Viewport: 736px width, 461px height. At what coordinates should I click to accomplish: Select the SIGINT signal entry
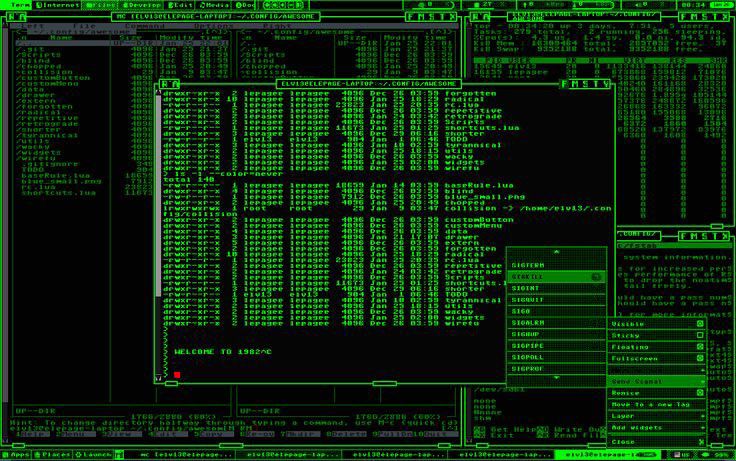[x=556, y=288]
